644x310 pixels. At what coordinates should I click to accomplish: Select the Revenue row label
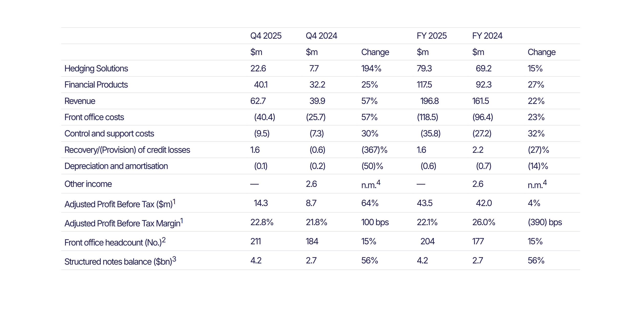tap(80, 101)
